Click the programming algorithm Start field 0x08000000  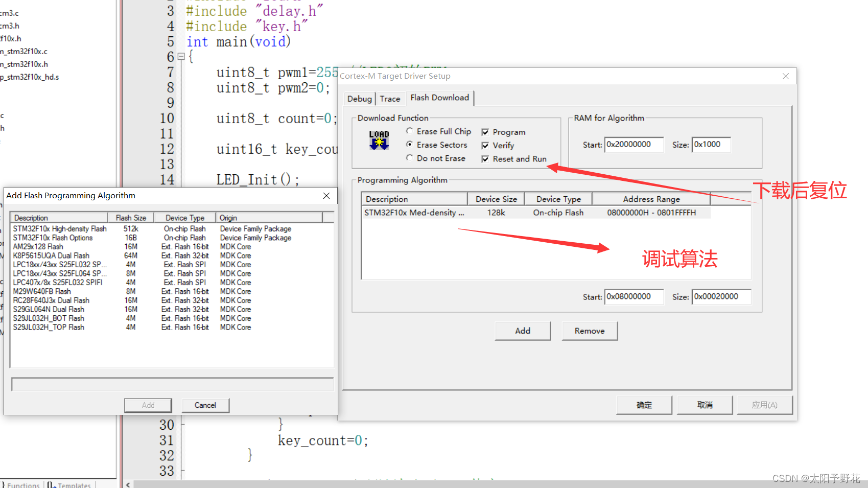click(634, 296)
